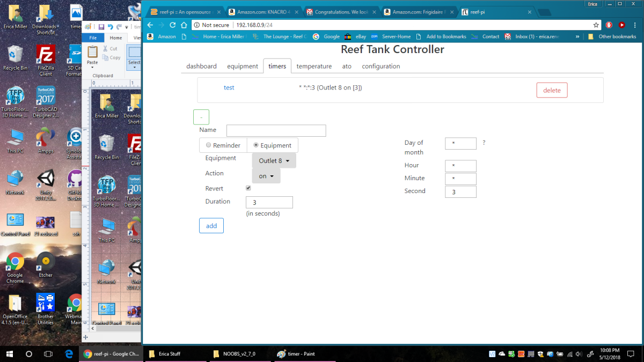Open Google Chrome desktop shortcut
Viewport: 644px width, 362px height.
tap(15, 268)
